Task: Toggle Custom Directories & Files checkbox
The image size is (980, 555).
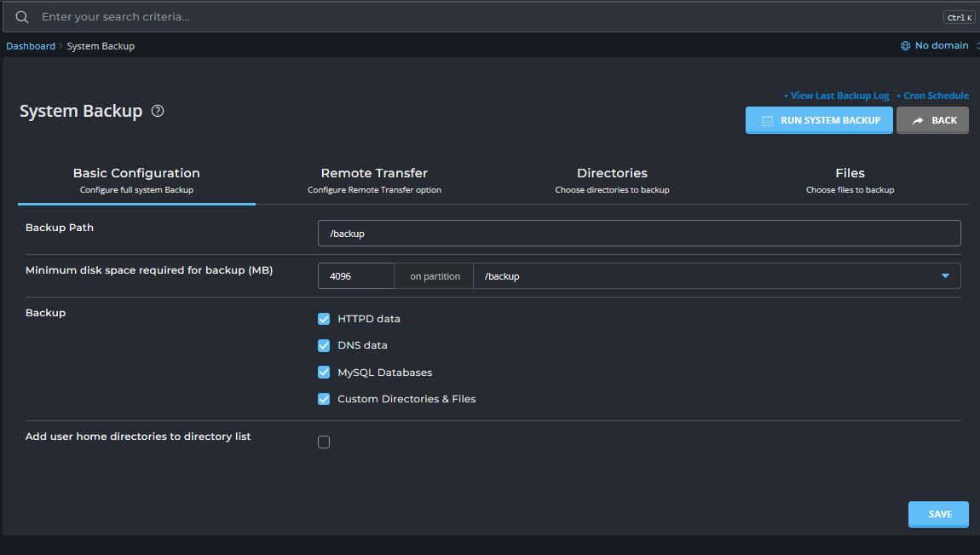Action: coord(324,399)
